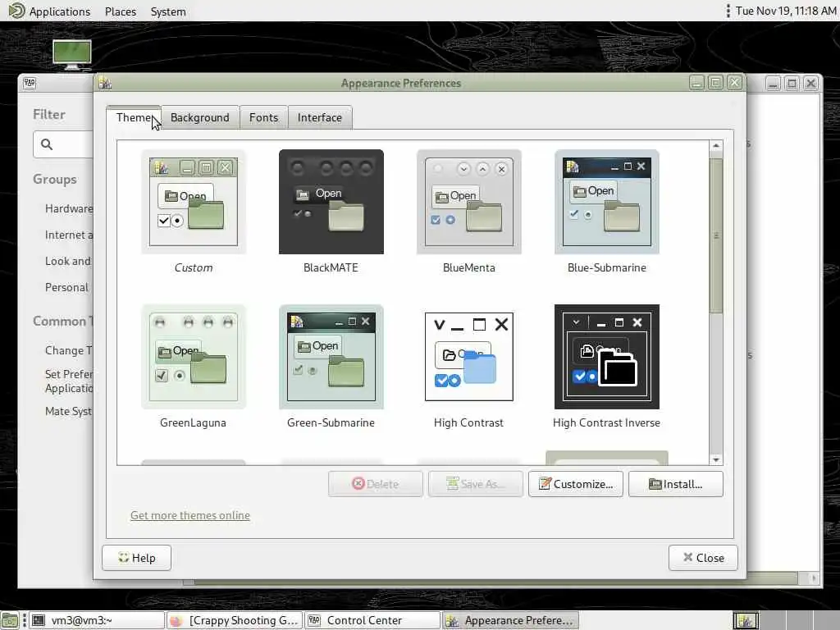The width and height of the screenshot is (840, 630).
Task: Pick the Blue-Submarine theme
Action: pyautogui.click(x=606, y=202)
